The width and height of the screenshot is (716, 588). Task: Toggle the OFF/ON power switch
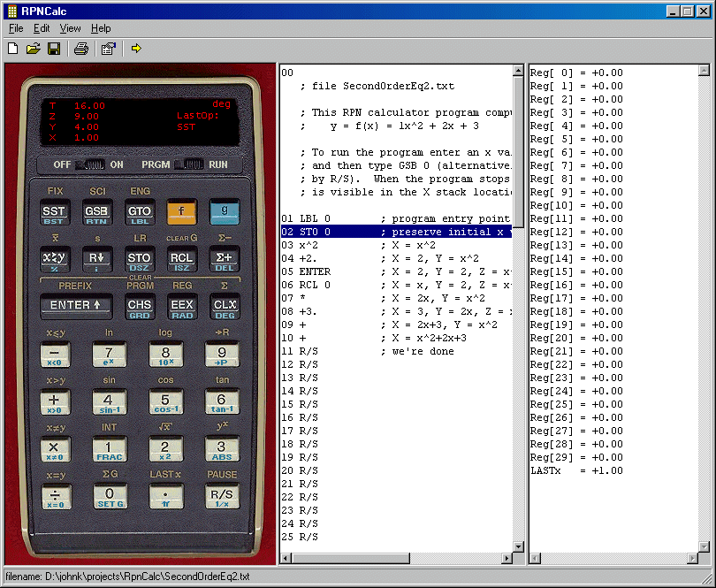92,164
